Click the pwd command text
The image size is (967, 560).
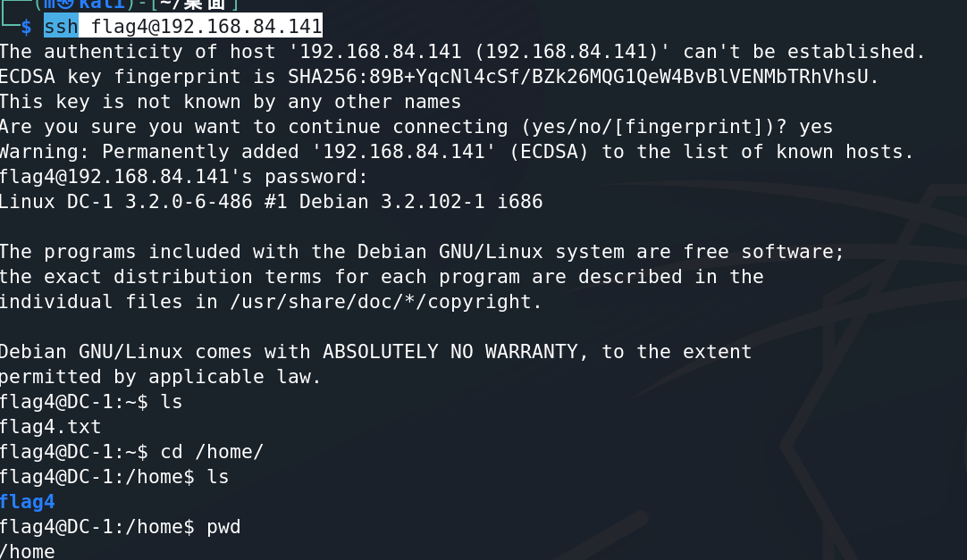(x=223, y=527)
